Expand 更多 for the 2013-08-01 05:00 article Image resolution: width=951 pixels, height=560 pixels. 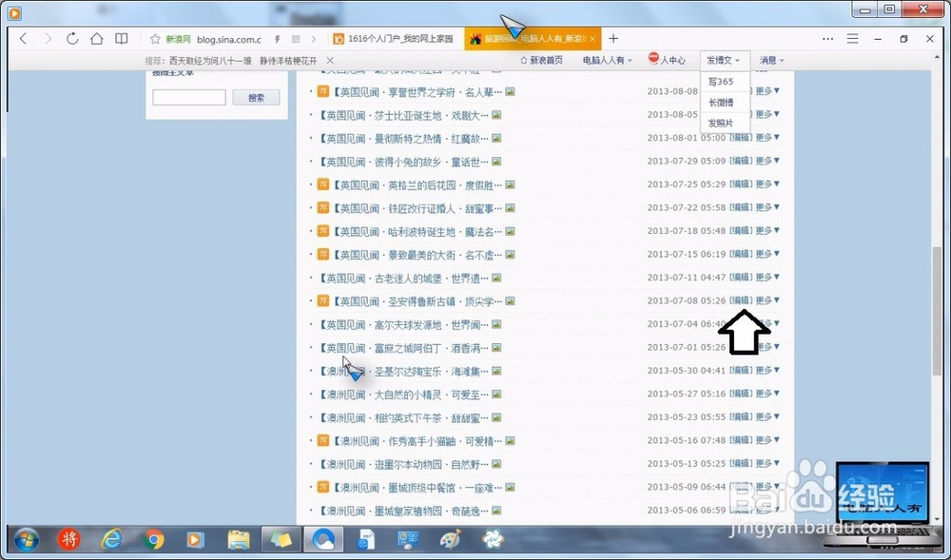click(x=767, y=138)
